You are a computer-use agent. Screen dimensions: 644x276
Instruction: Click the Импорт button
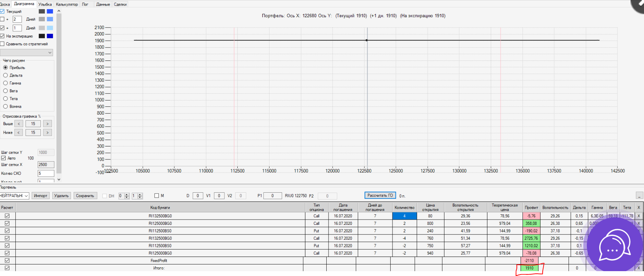pyautogui.click(x=40, y=196)
